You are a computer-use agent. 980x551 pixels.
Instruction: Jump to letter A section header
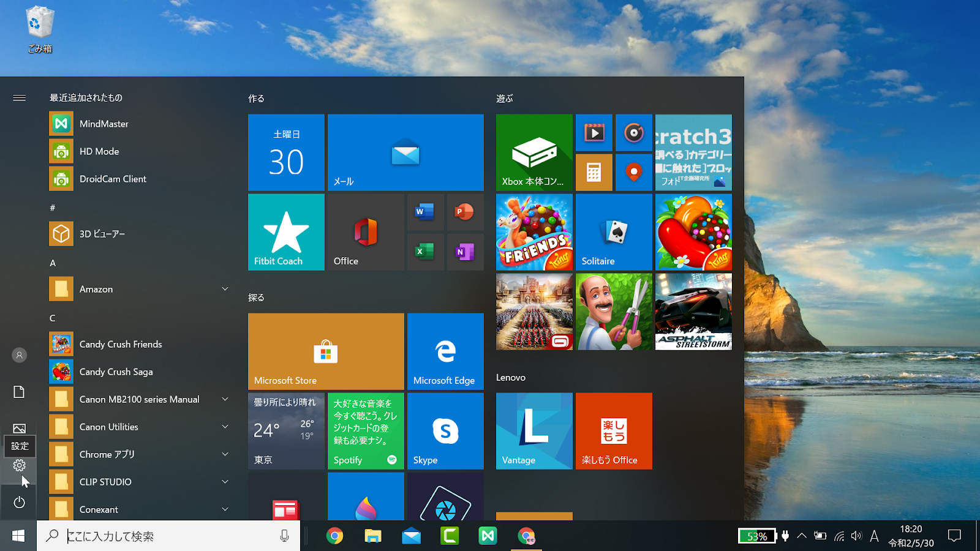tap(53, 263)
